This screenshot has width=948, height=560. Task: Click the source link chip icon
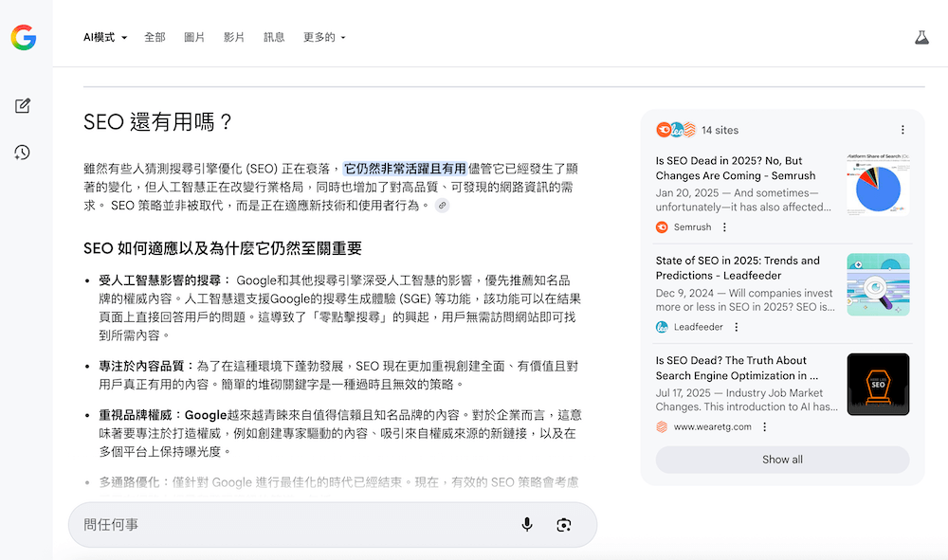442,206
